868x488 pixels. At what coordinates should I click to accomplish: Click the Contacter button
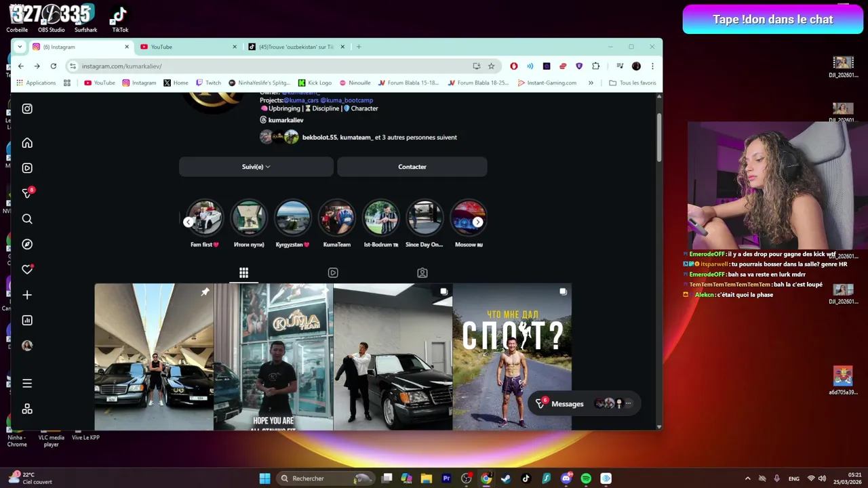(412, 167)
